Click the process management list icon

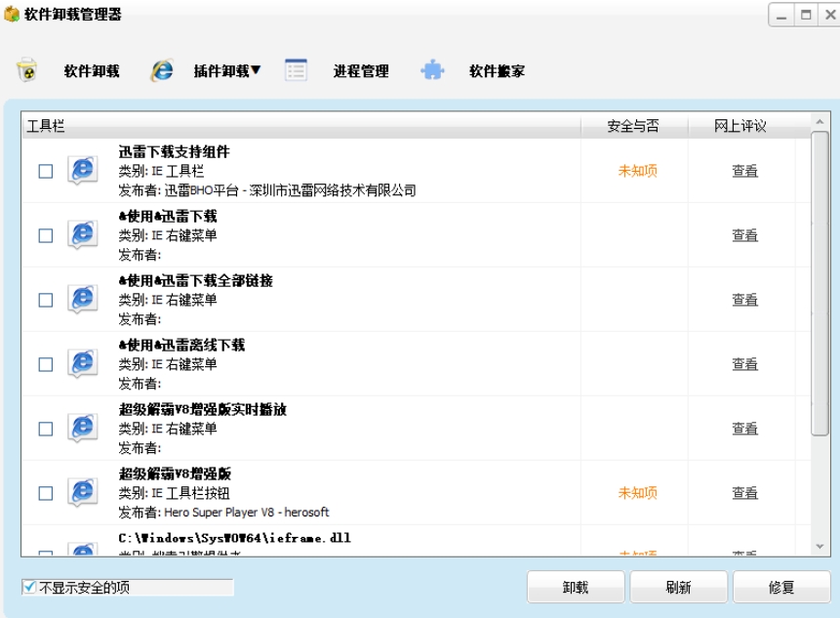pyautogui.click(x=296, y=70)
